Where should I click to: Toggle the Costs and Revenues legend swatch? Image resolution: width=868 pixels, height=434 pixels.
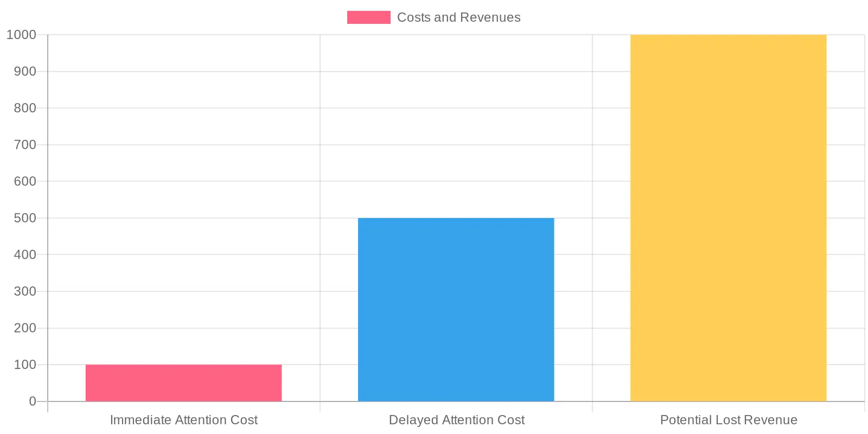tap(368, 17)
